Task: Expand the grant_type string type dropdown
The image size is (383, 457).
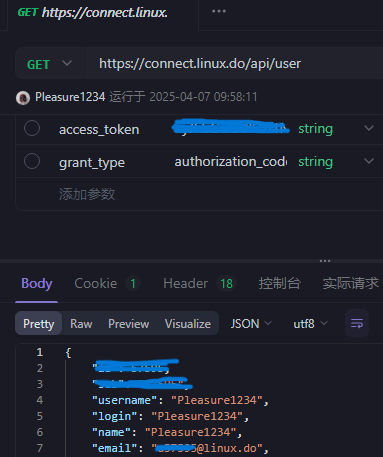Action: pyautogui.click(x=369, y=161)
